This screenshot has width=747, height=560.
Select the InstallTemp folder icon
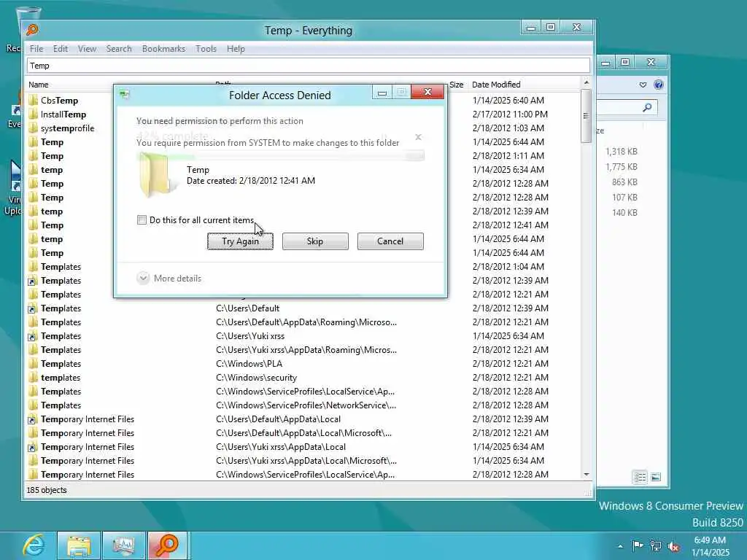point(33,114)
